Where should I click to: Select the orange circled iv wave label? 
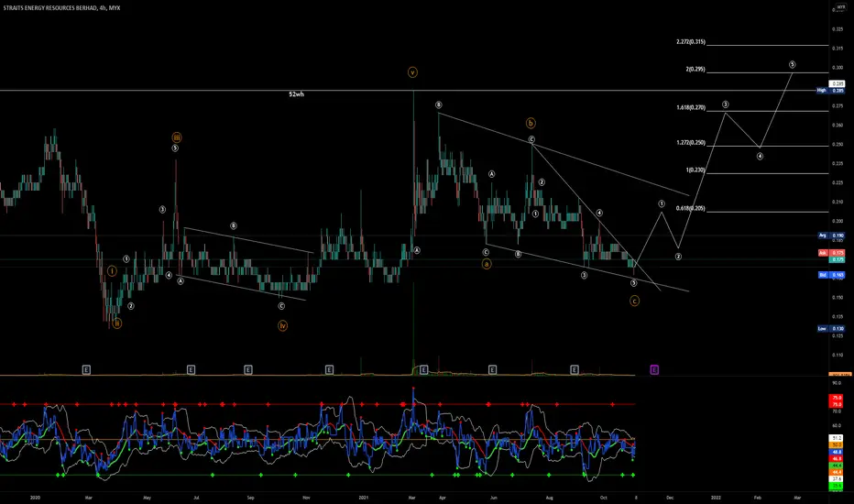point(282,326)
